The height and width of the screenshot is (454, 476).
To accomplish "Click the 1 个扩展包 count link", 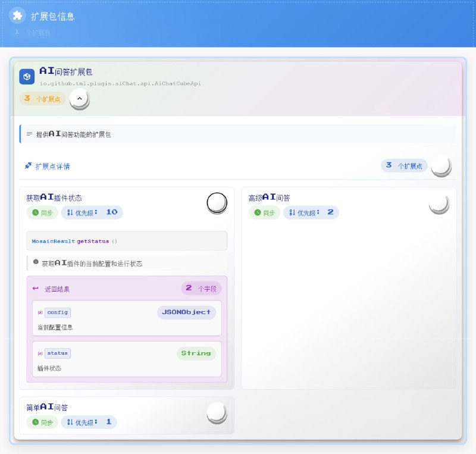I will 33,32.
